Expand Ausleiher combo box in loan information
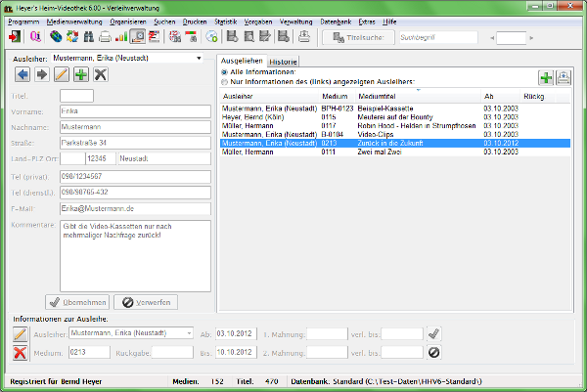The width and height of the screenshot is (587, 392). pyautogui.click(x=189, y=333)
